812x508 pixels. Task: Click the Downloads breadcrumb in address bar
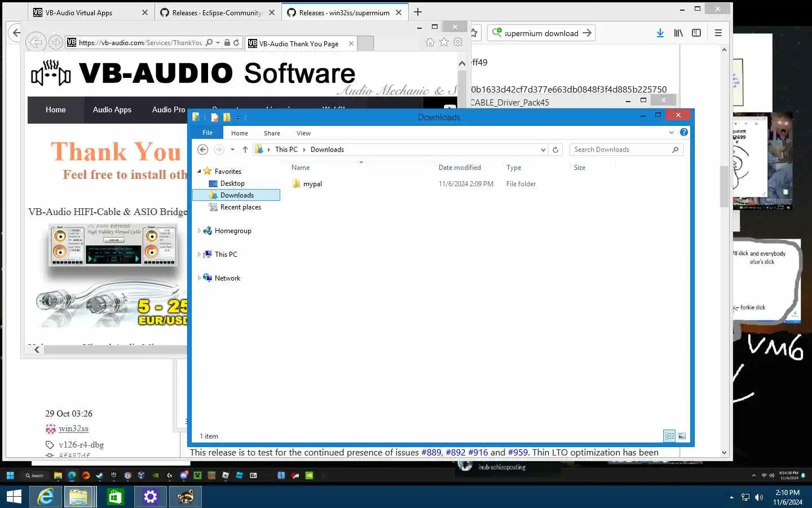[x=327, y=150]
